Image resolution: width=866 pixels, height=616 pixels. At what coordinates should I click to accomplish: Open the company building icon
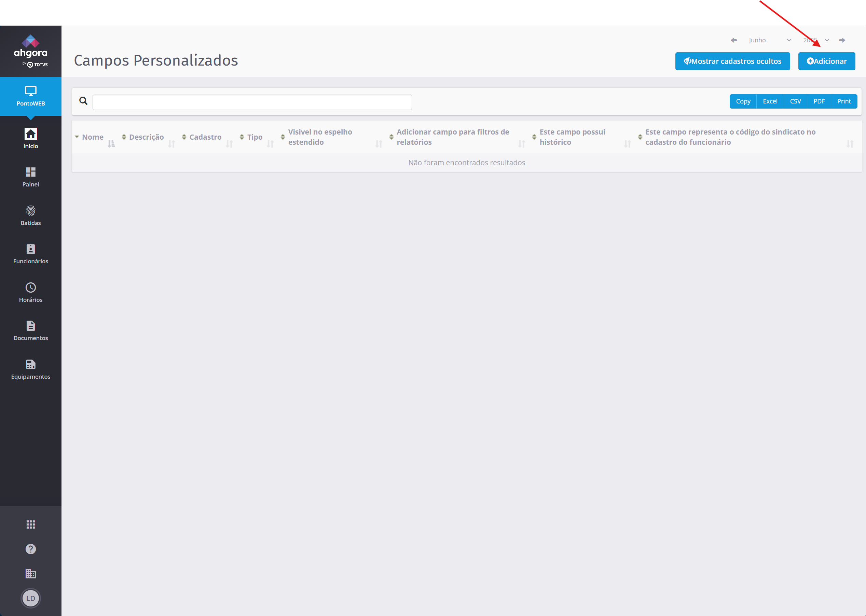[x=30, y=574]
